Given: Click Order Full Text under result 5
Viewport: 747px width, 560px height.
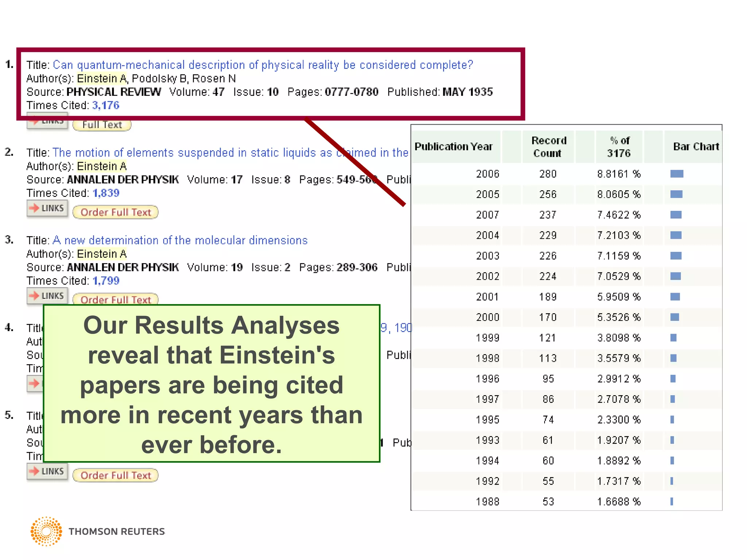Looking at the screenshot, I should (x=116, y=475).
